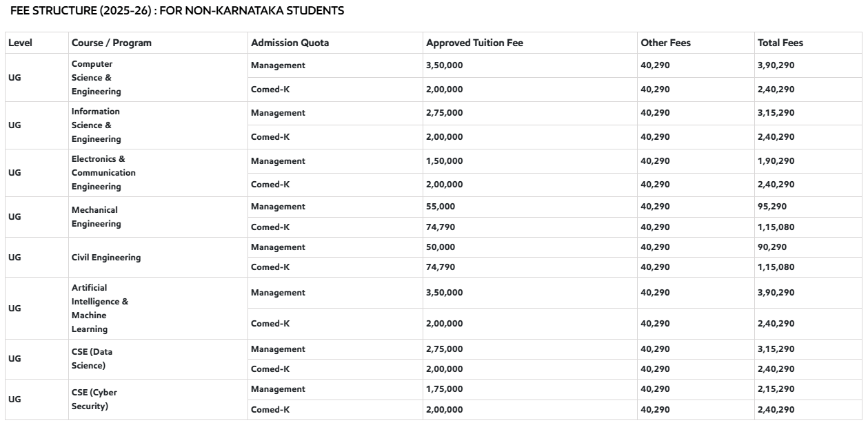Screen dimensions: 868x425
Task: Click Artificial Intelligence & Machine Learning cell
Action: 100,309
